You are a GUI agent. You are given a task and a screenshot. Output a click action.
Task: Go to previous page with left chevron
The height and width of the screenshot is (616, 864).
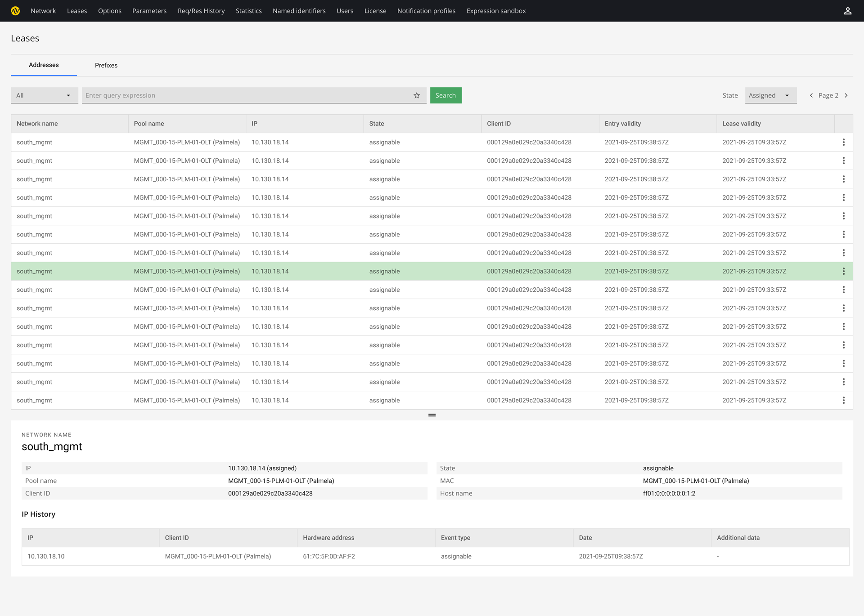click(811, 95)
